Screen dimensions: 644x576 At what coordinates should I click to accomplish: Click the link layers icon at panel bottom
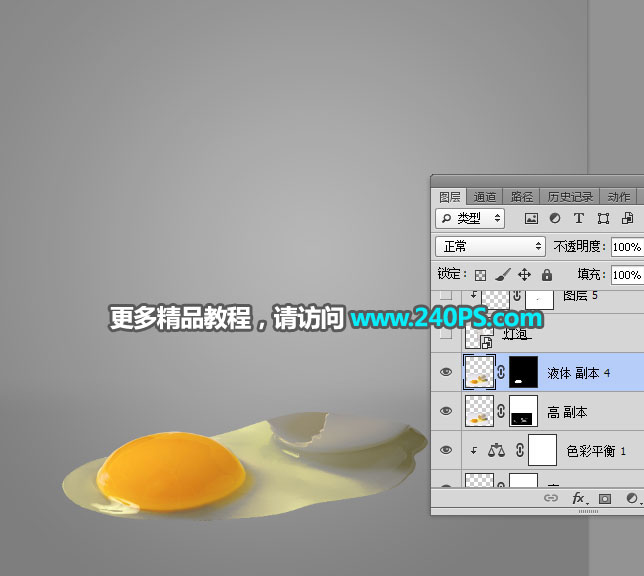point(551,498)
